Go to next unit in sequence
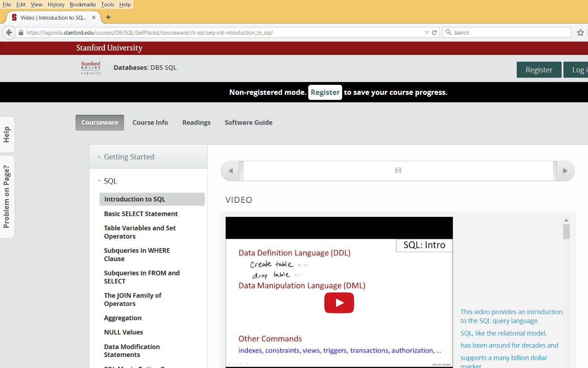This screenshot has height=368, width=588. tap(565, 171)
